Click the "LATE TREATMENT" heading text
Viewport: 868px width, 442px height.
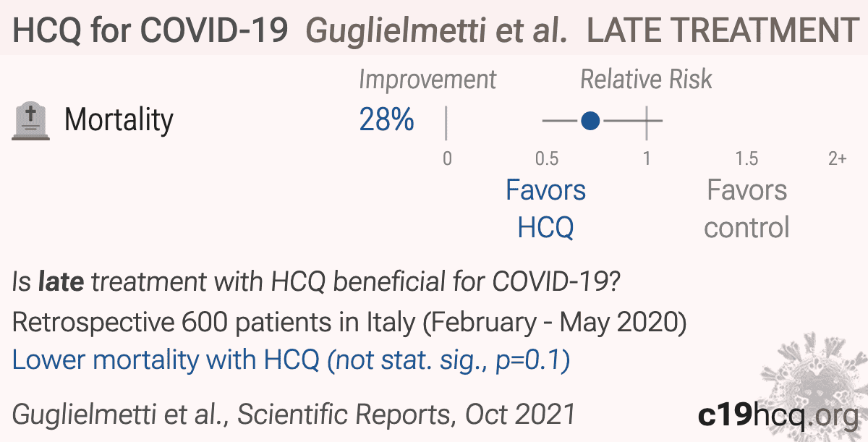tap(722, 30)
